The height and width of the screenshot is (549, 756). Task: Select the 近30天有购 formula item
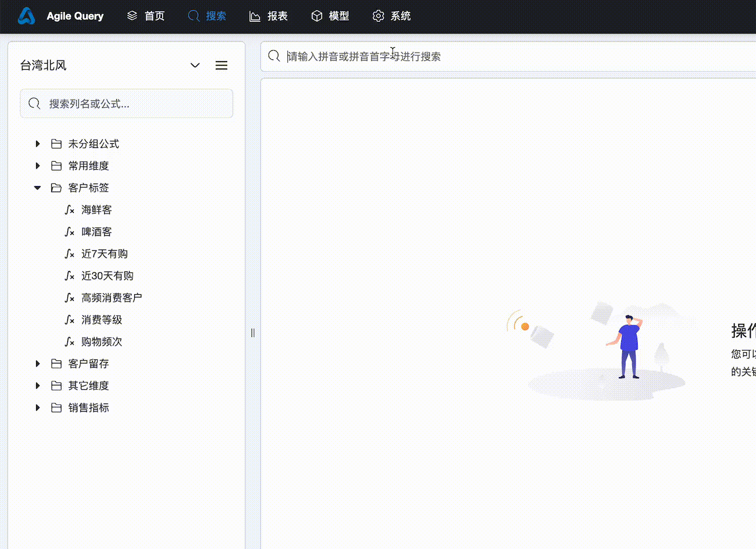(x=107, y=276)
